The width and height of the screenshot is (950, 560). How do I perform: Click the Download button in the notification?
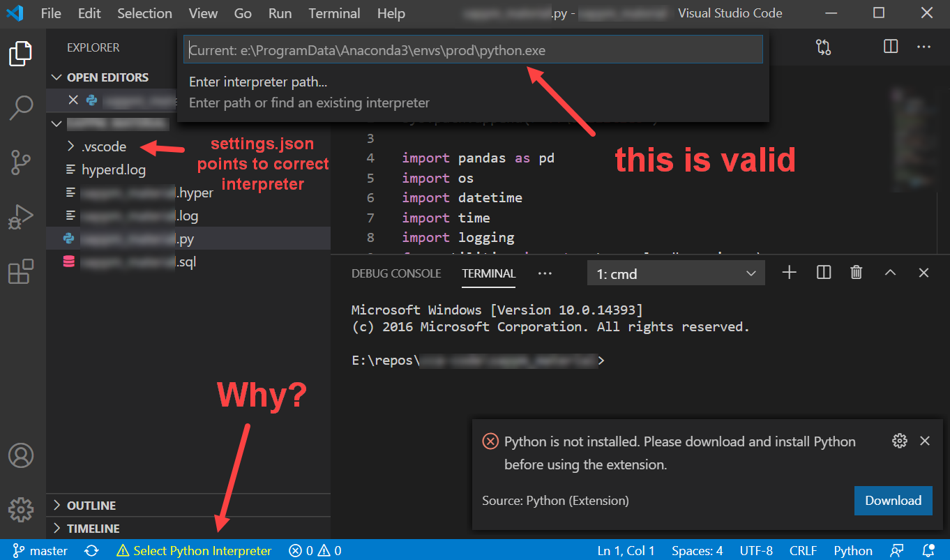coord(893,500)
